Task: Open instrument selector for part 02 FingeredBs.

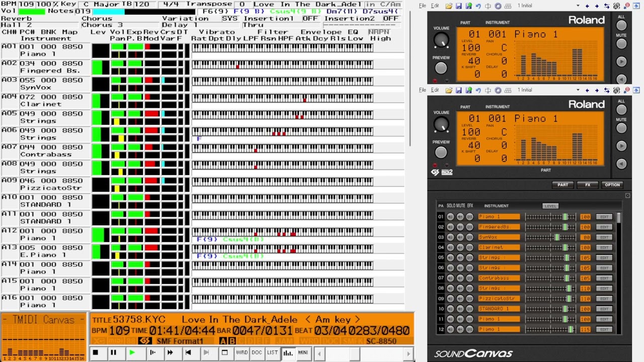Action: click(499, 227)
